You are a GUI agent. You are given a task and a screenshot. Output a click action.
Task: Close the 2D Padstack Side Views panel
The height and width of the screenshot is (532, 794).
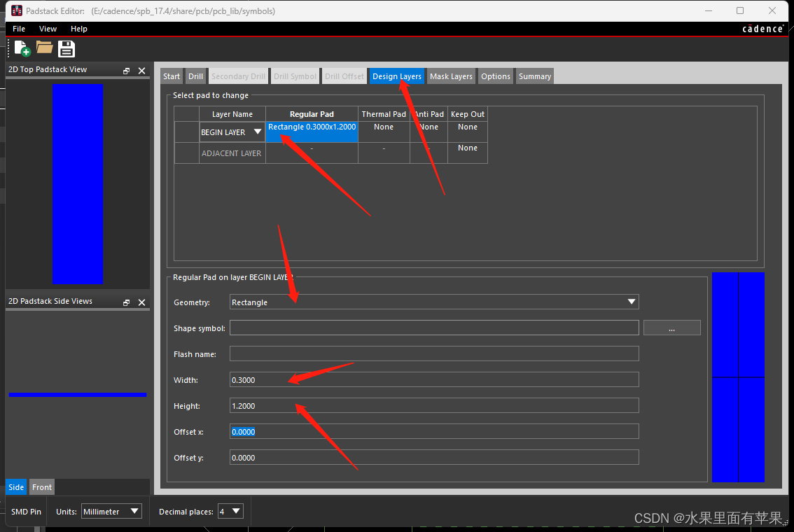141,302
